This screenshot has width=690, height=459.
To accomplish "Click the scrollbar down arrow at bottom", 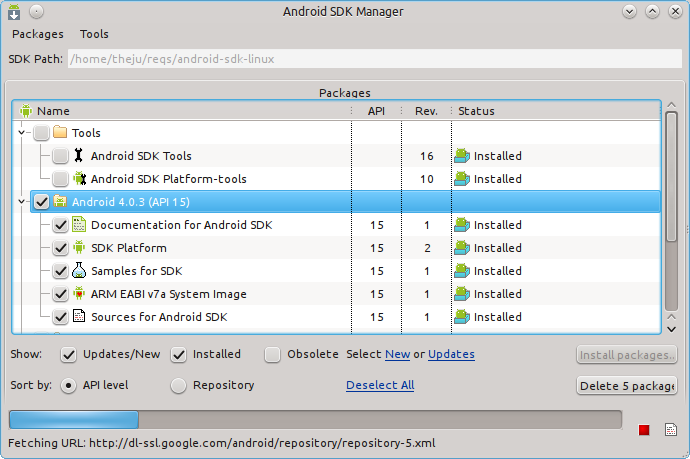I will coord(671,329).
